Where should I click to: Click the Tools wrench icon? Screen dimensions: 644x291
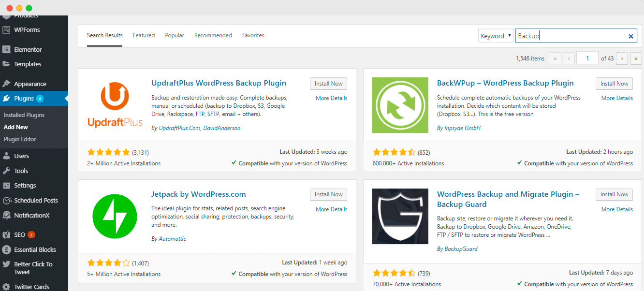point(6,171)
